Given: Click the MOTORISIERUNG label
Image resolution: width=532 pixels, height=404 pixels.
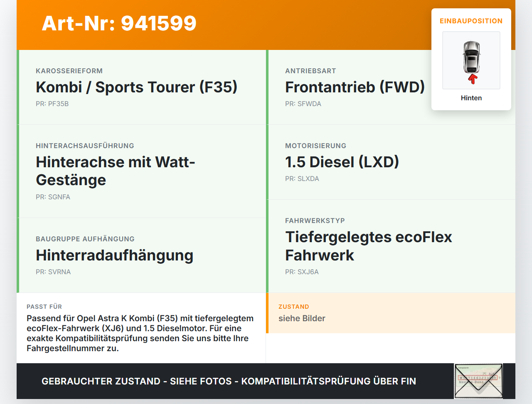Looking at the screenshot, I should point(315,146).
